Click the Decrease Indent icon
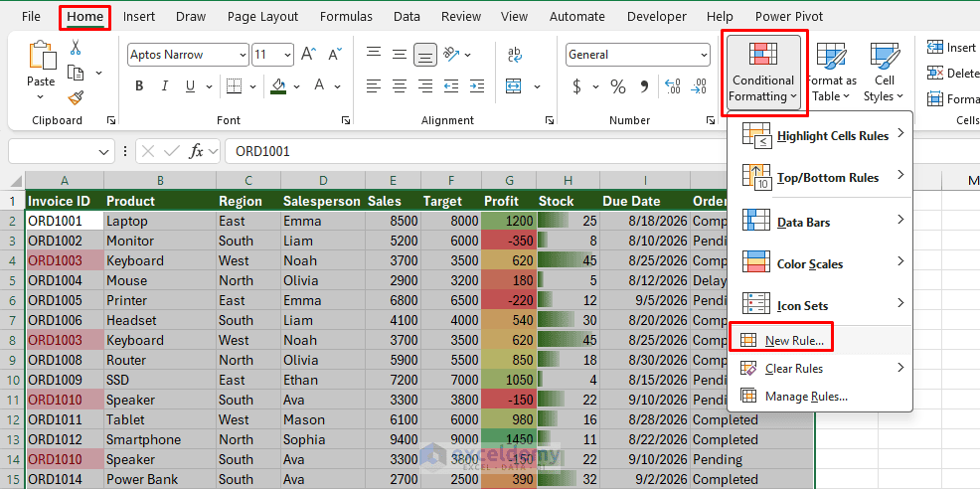 [450, 85]
